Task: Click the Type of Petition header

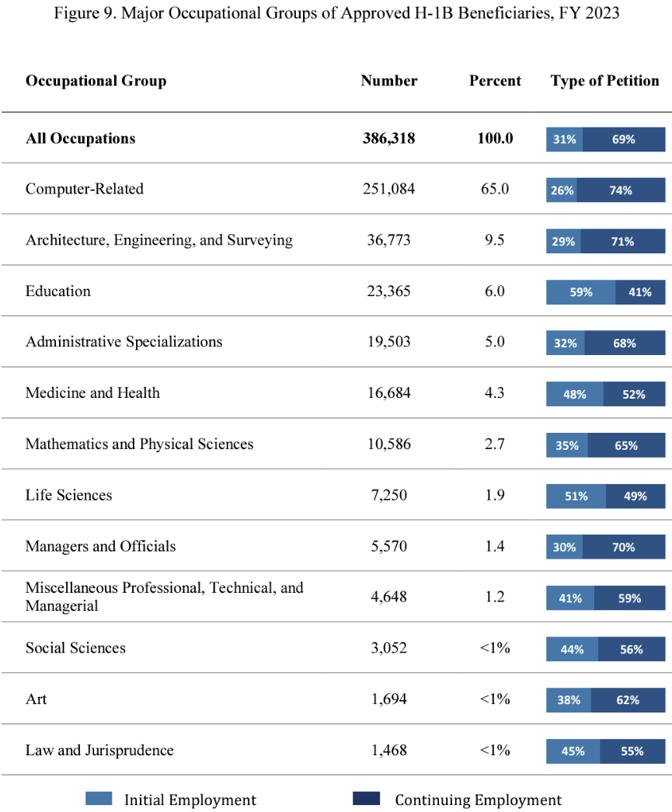Action: click(604, 81)
